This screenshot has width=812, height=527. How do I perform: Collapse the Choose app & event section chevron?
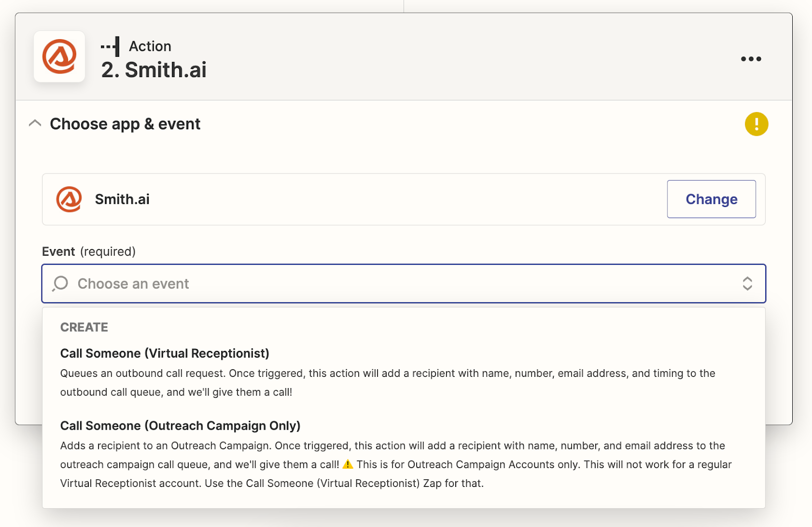[35, 124]
